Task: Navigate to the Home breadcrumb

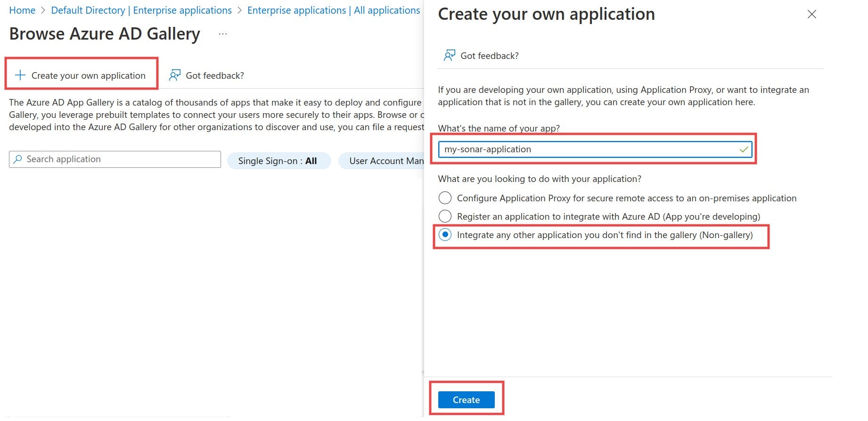Action: point(22,10)
